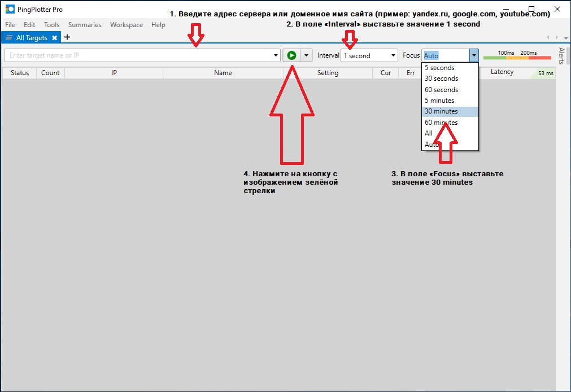Sort by the Count column header
This screenshot has height=392, width=571.
[x=50, y=73]
